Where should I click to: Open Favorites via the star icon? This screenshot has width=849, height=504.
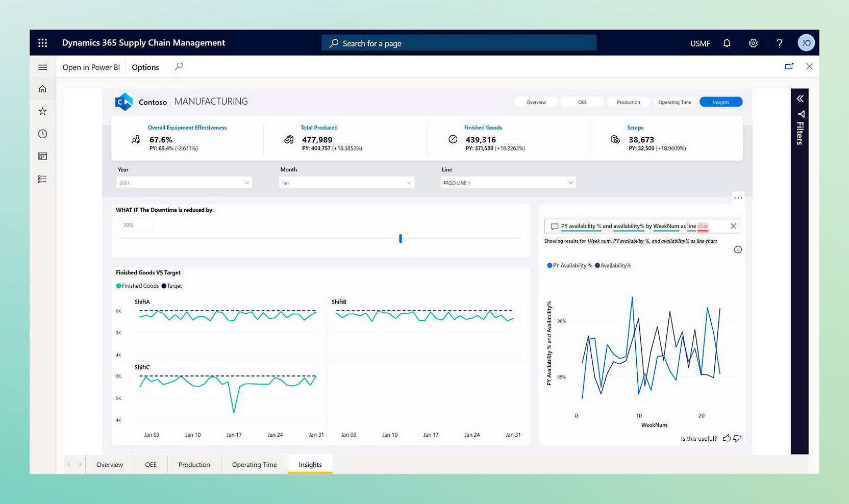(42, 111)
